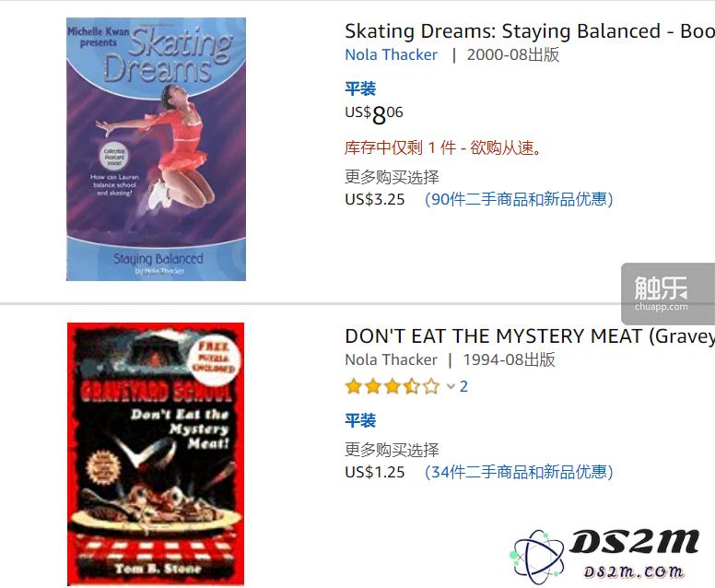Open the 2 customer reviews count
The height and width of the screenshot is (588, 715).
coord(463,386)
